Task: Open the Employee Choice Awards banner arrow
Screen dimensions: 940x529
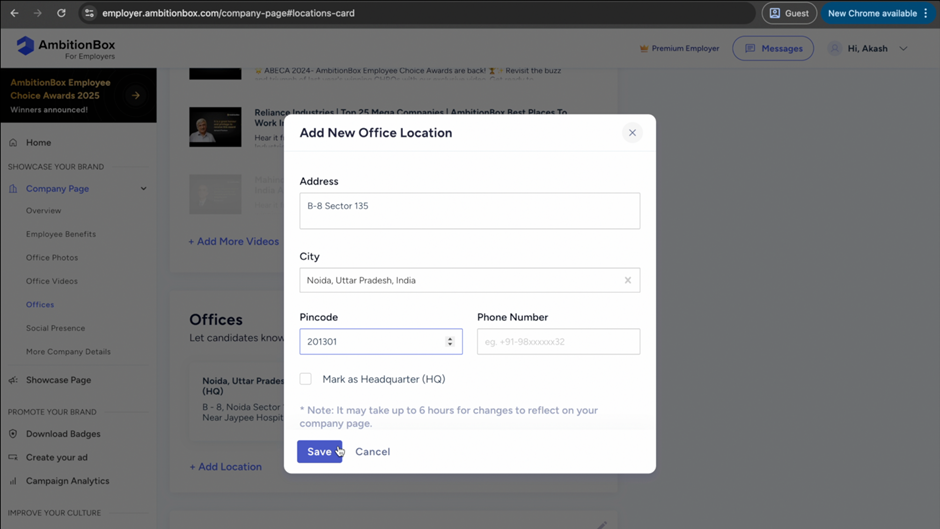Action: (136, 96)
